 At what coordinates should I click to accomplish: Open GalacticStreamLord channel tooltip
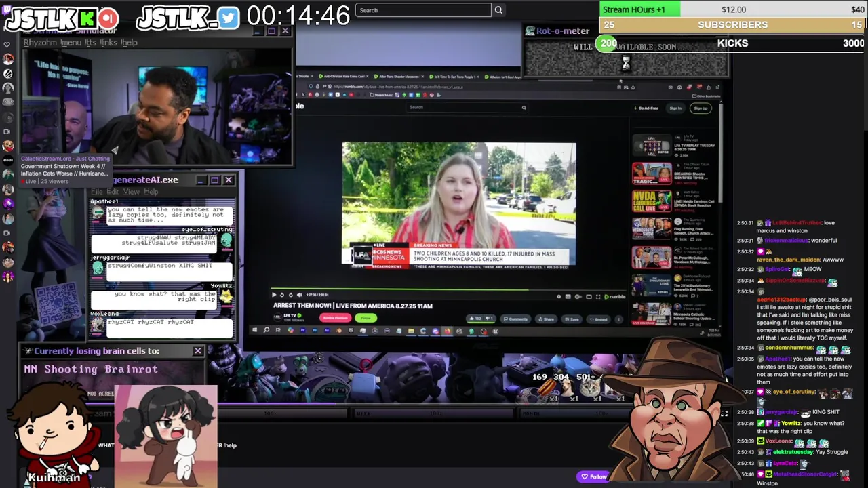point(65,169)
